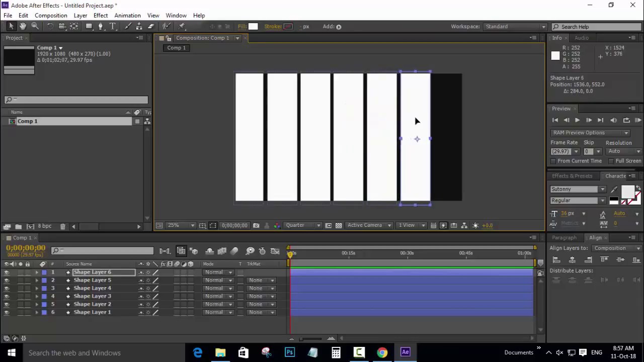Viewport: 644px width, 362px height.
Task: Pick a color with the Character eyedropper
Action: pyautogui.click(x=614, y=190)
